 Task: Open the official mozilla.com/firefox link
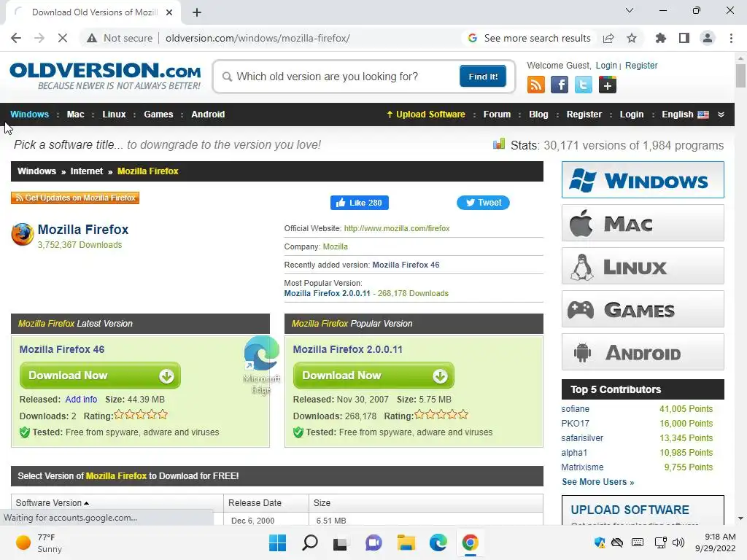397,228
